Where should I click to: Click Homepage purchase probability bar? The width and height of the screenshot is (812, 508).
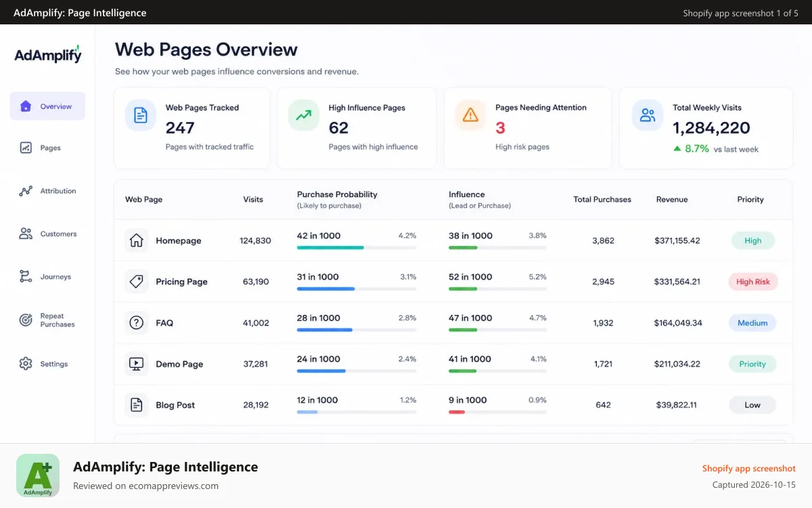[x=357, y=248]
